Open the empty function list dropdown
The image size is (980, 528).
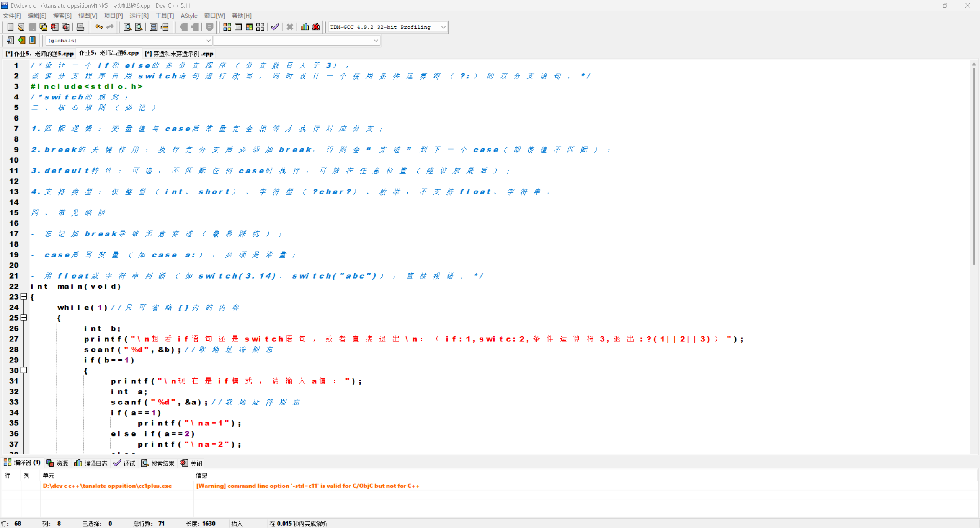[x=376, y=41]
